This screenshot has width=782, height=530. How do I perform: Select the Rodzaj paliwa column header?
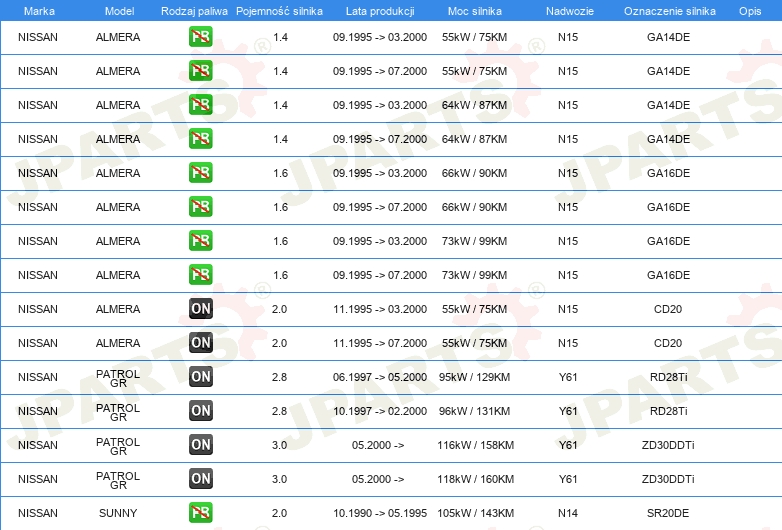click(x=194, y=11)
